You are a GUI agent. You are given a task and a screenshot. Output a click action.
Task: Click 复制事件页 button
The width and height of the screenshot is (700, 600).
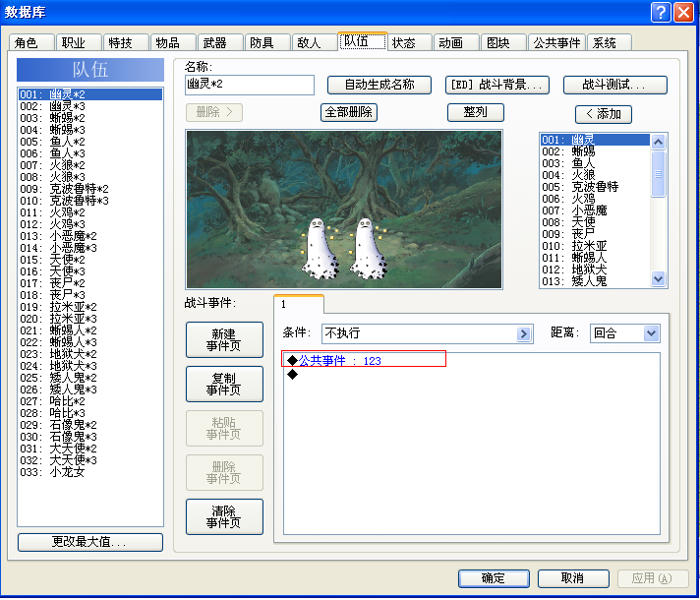(224, 384)
